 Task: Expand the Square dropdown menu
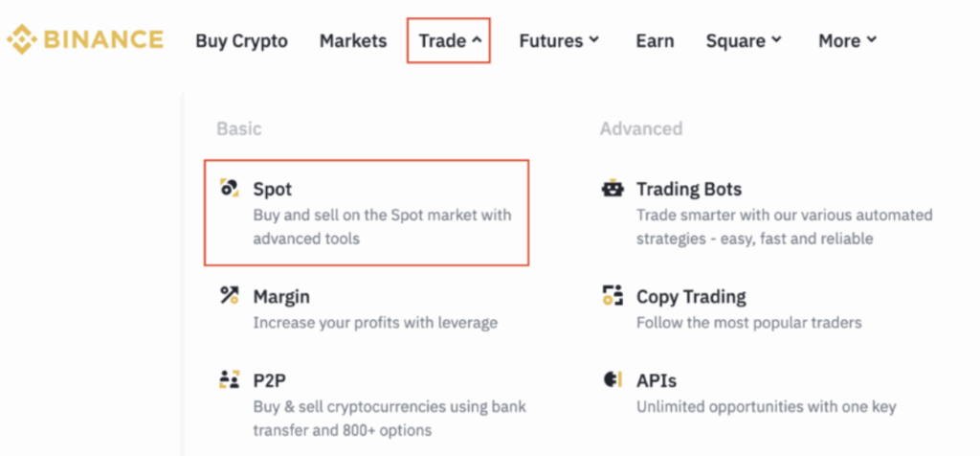[744, 41]
